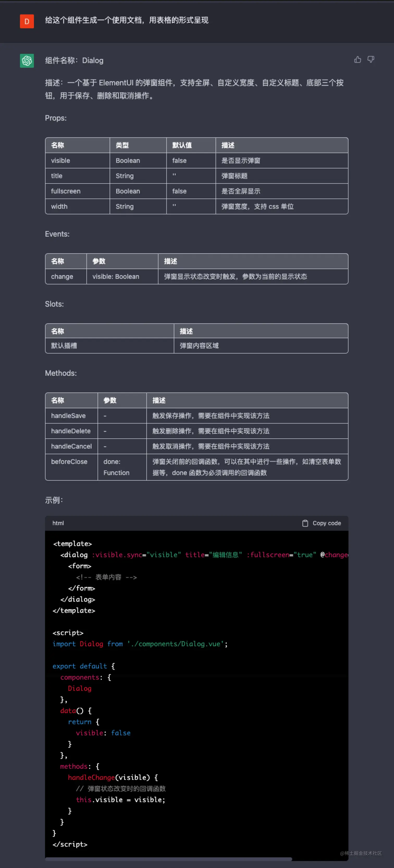Click 'visible: false' in code block
Screen dimensions: 394x868
[x=103, y=733]
